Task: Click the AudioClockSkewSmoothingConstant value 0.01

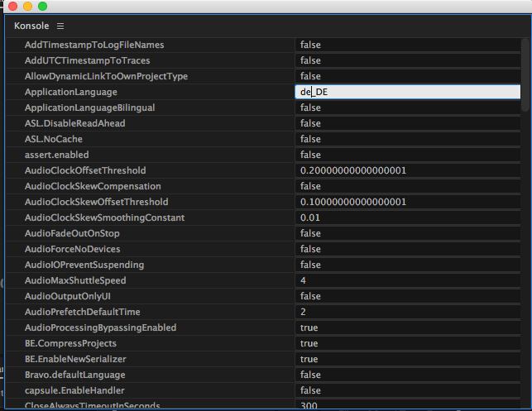Action: coord(405,218)
